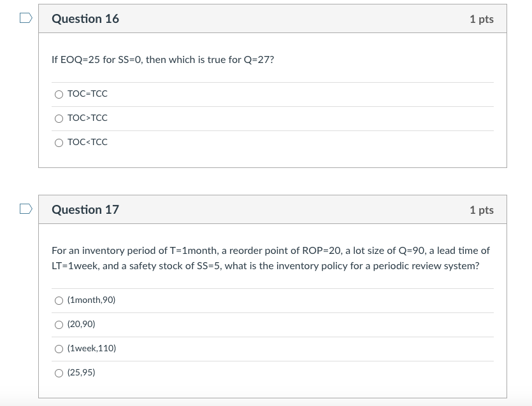Viewport: 532px width, 406px height.
Task: Flag Question 17 for later review
Action: [24, 209]
